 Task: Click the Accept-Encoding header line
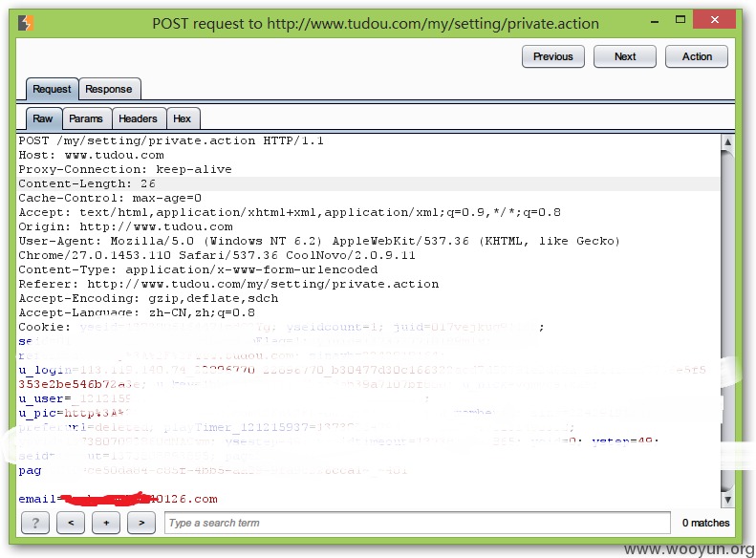[148, 298]
